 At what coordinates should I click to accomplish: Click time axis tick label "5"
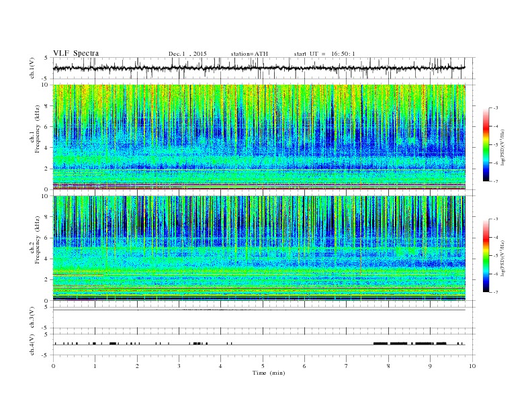263,366
